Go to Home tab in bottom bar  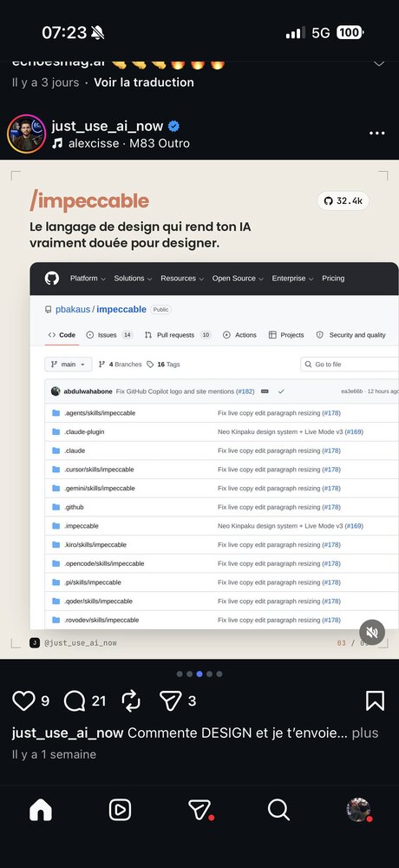coord(41,810)
